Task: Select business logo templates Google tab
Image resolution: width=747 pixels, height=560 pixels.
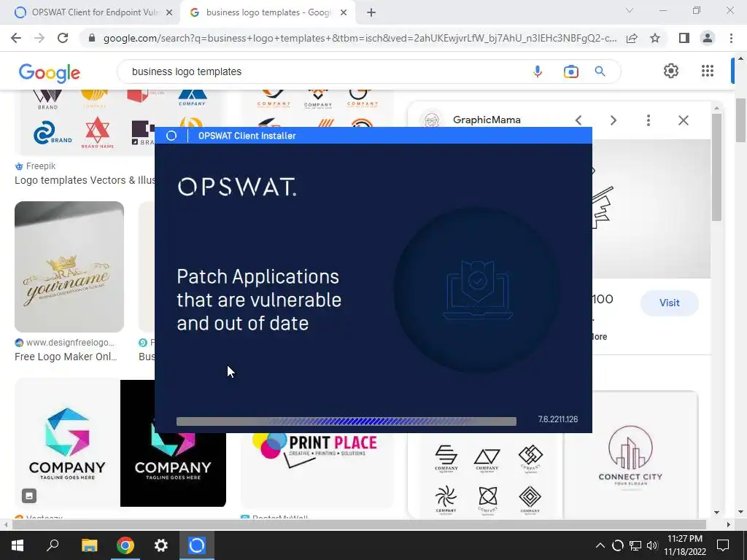Action: [267, 12]
